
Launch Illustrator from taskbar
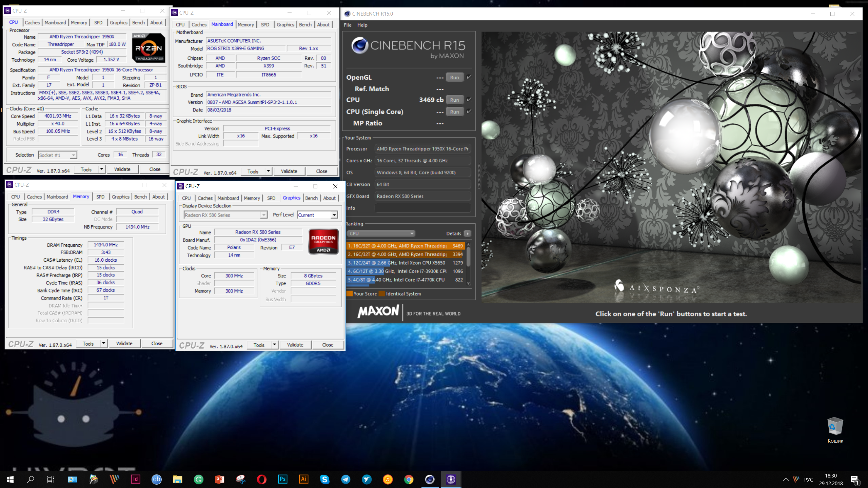click(303, 480)
